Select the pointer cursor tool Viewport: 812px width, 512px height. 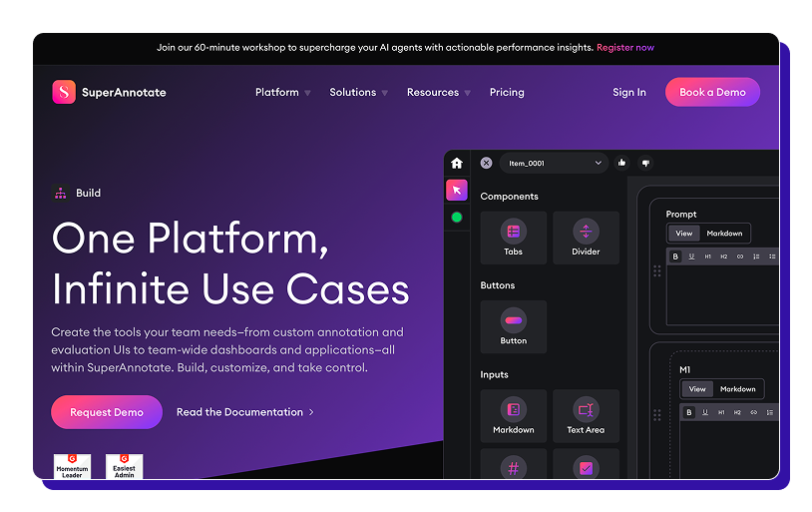457,191
